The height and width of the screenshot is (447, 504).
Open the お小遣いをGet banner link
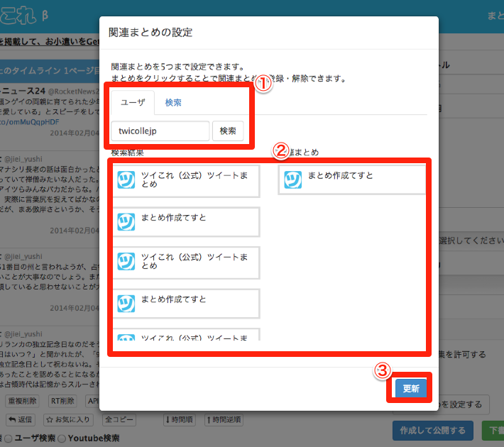coord(50,41)
